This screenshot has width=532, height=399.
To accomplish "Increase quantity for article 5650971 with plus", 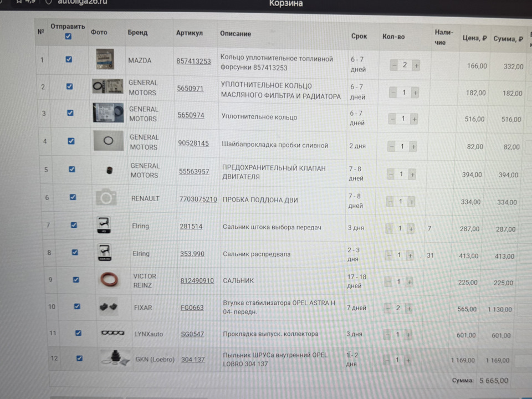I will [x=415, y=93].
